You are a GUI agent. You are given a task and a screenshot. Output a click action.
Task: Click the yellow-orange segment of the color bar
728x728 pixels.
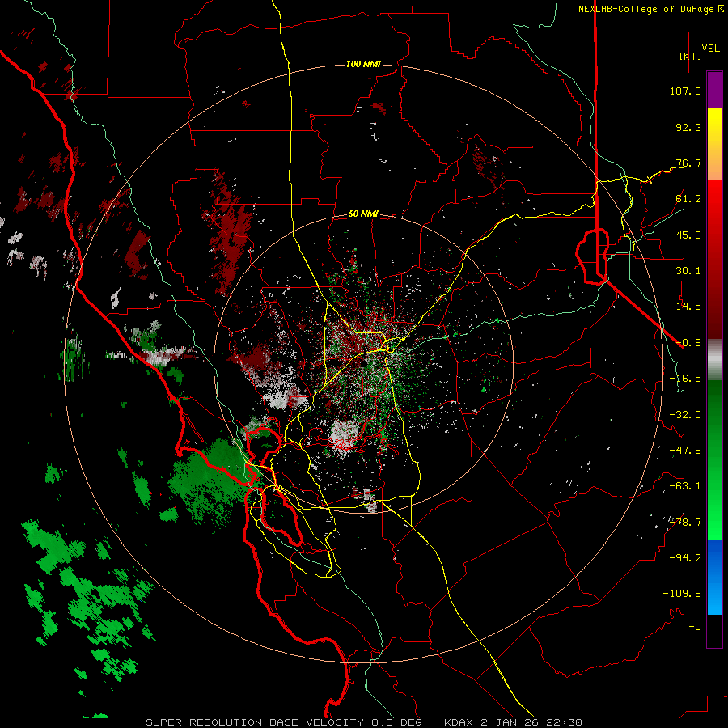tap(714, 144)
